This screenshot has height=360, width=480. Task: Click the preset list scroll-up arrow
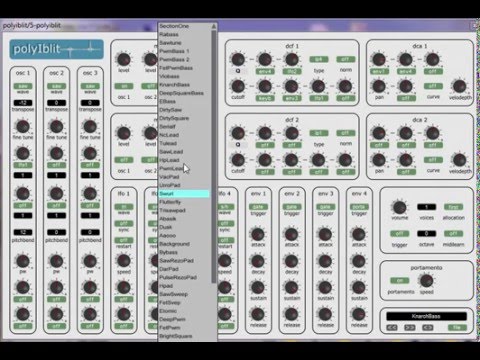pyautogui.click(x=214, y=26)
